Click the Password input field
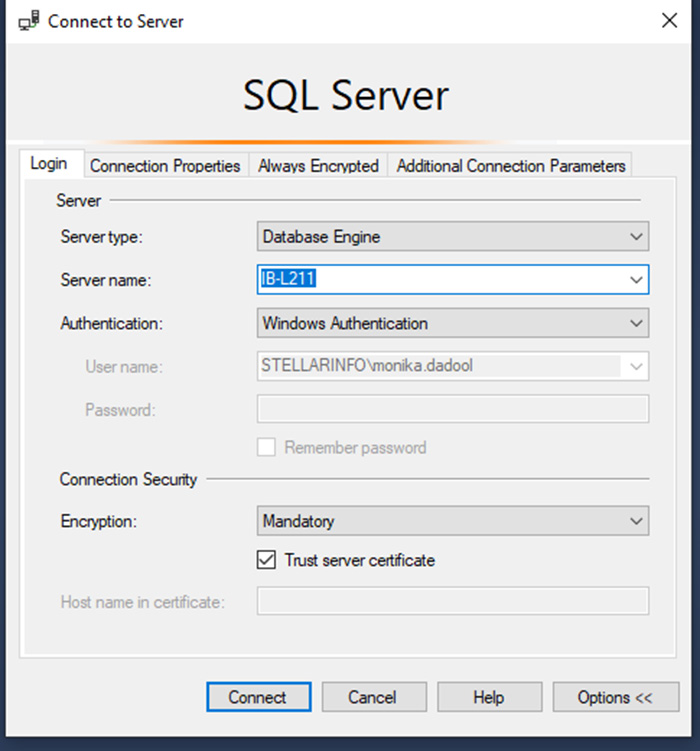 click(x=453, y=409)
